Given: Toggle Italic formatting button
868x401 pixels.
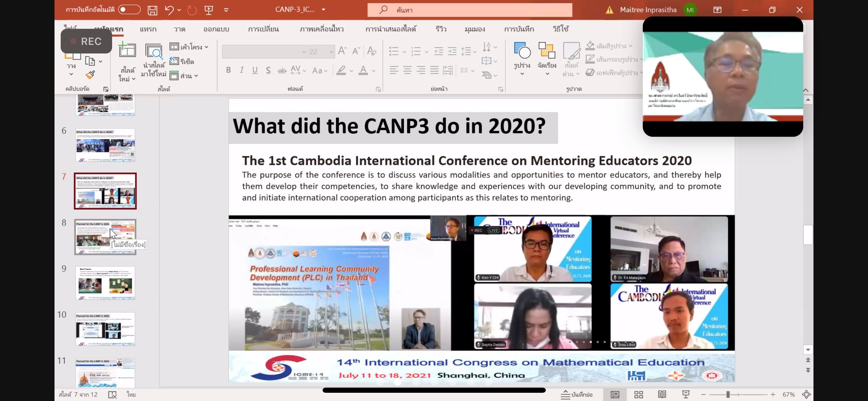Looking at the screenshot, I should pos(242,70).
